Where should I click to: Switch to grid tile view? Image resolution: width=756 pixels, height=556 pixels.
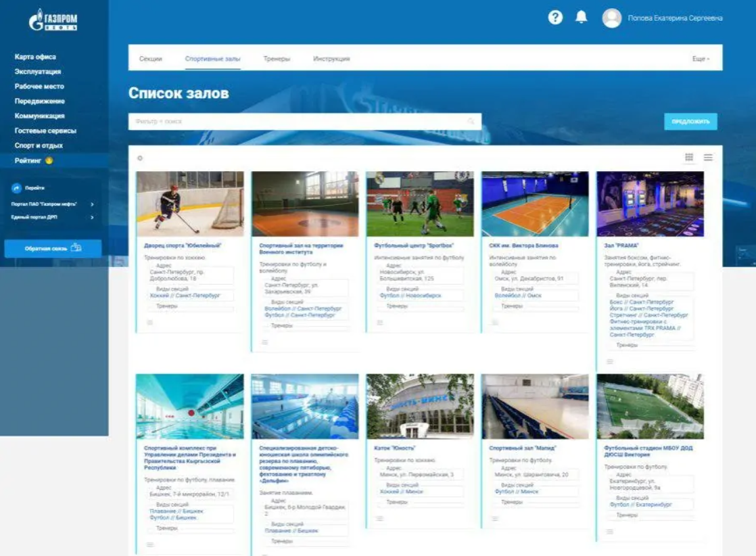point(689,158)
